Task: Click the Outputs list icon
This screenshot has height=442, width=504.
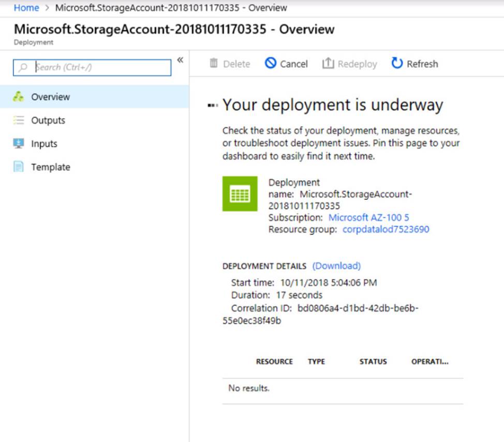Action: pos(19,120)
